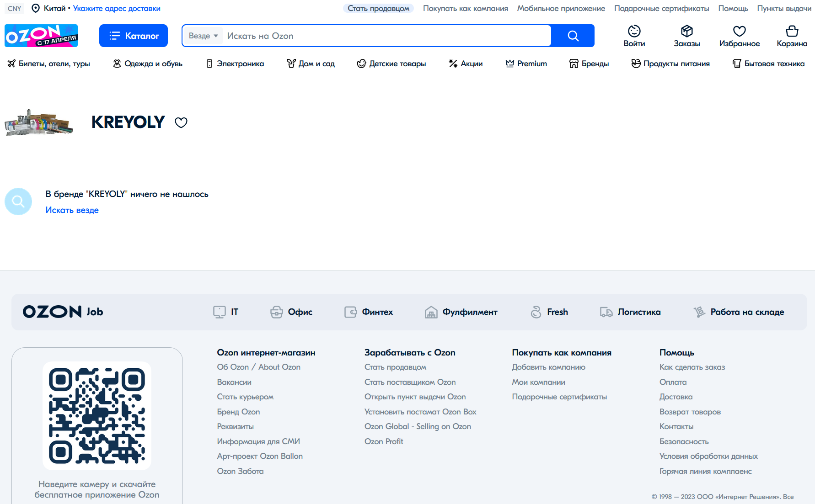
Task: Click the Войти login face icon
Action: tap(634, 31)
